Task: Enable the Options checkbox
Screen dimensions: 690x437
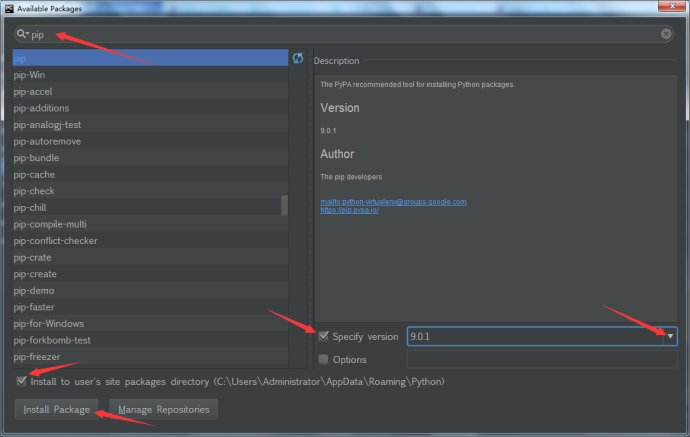Action: pyautogui.click(x=323, y=360)
